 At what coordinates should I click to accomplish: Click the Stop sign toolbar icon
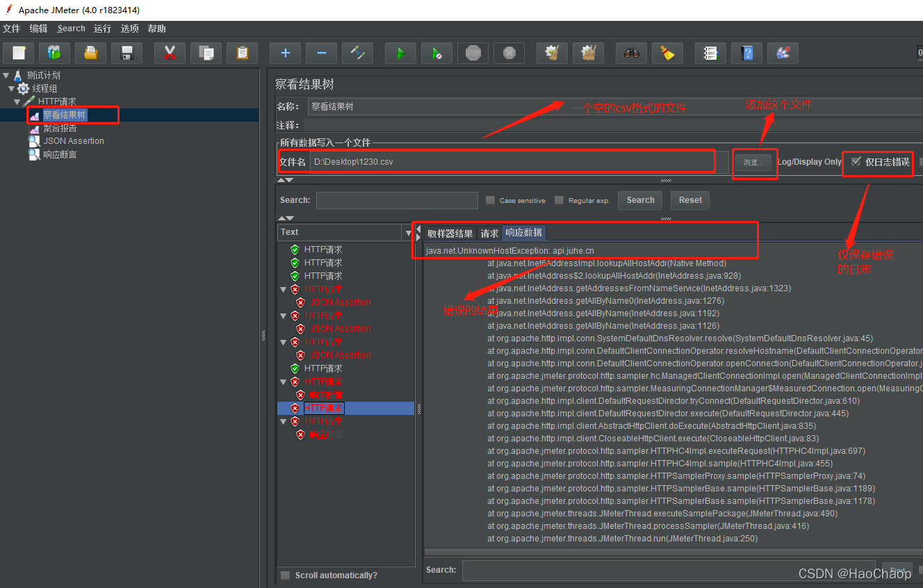[x=473, y=53]
